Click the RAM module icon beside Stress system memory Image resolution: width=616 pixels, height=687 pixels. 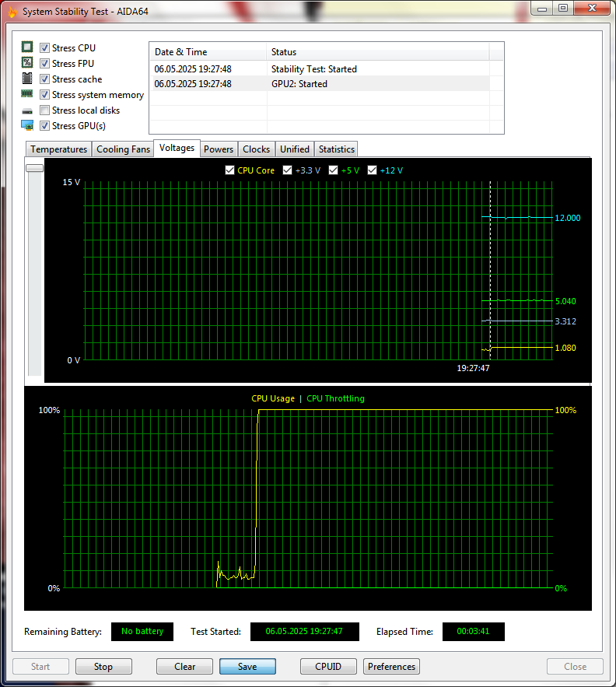27,93
